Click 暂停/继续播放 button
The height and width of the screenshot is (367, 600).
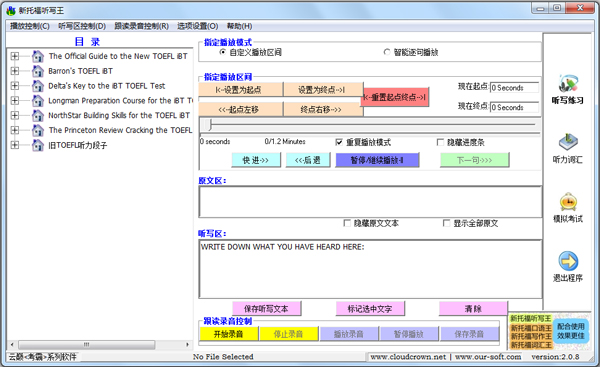pos(377,160)
